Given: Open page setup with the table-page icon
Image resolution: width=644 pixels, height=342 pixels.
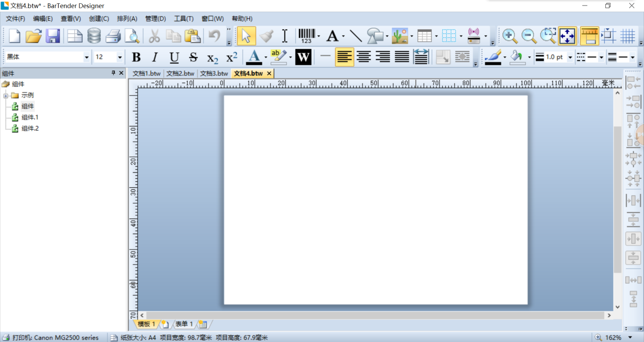Looking at the screenshot, I should pos(75,36).
